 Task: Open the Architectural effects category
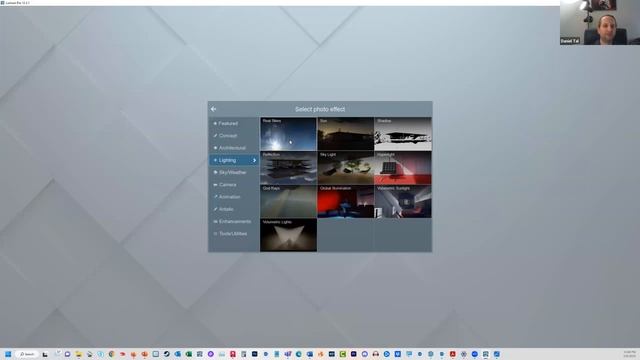click(x=234, y=148)
